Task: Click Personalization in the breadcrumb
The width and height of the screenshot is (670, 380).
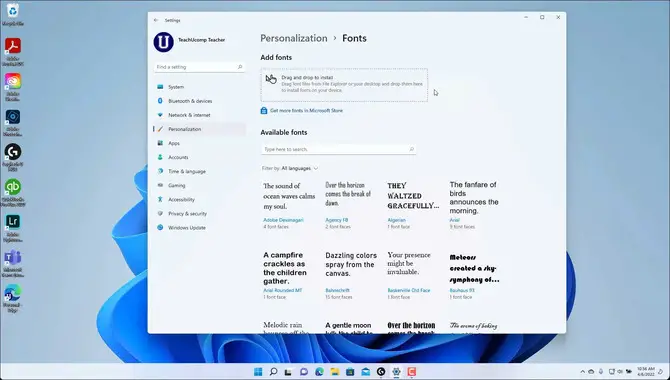Action: (294, 38)
